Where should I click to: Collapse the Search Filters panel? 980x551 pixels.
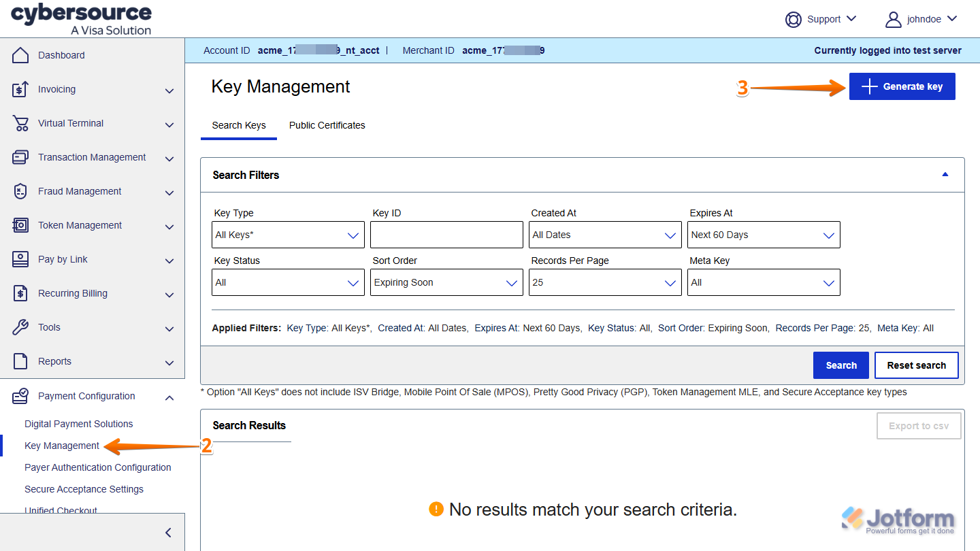click(945, 175)
